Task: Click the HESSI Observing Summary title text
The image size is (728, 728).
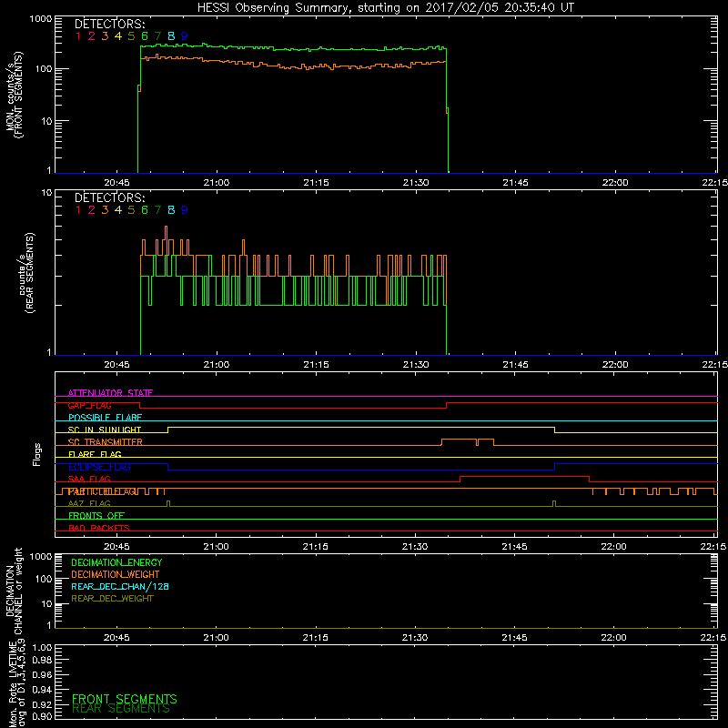Action: click(385, 8)
